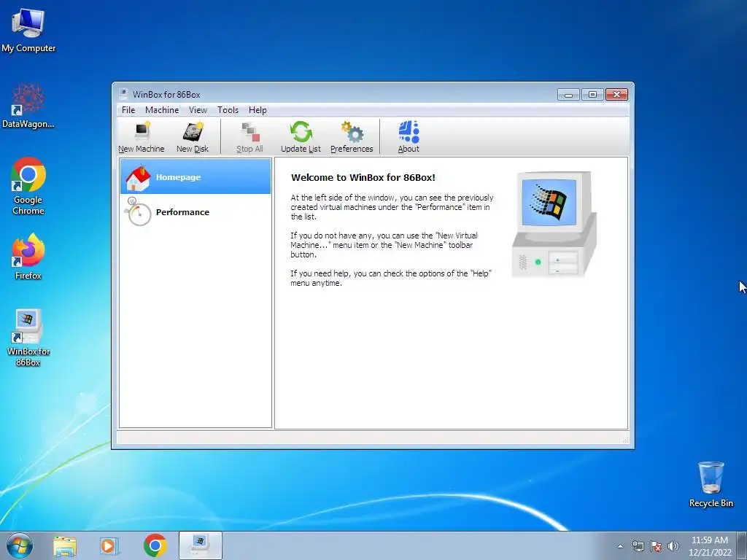Open Preferences from the toolbar
The image size is (747, 560).
click(352, 136)
